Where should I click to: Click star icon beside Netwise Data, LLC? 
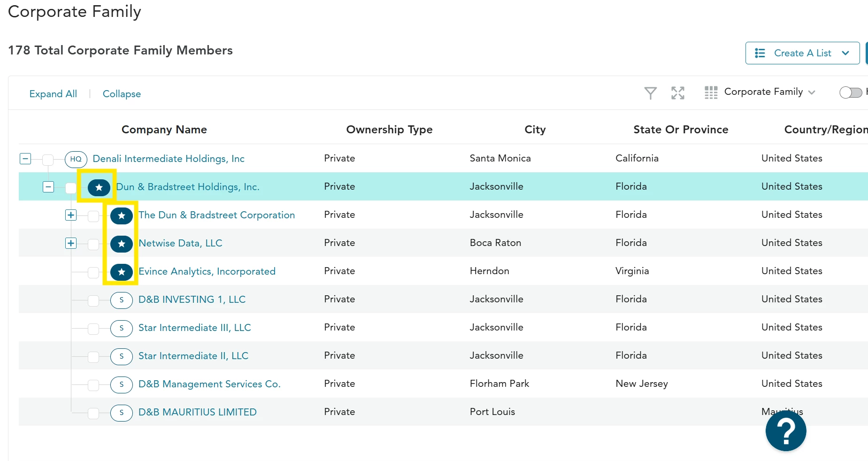pyautogui.click(x=122, y=244)
